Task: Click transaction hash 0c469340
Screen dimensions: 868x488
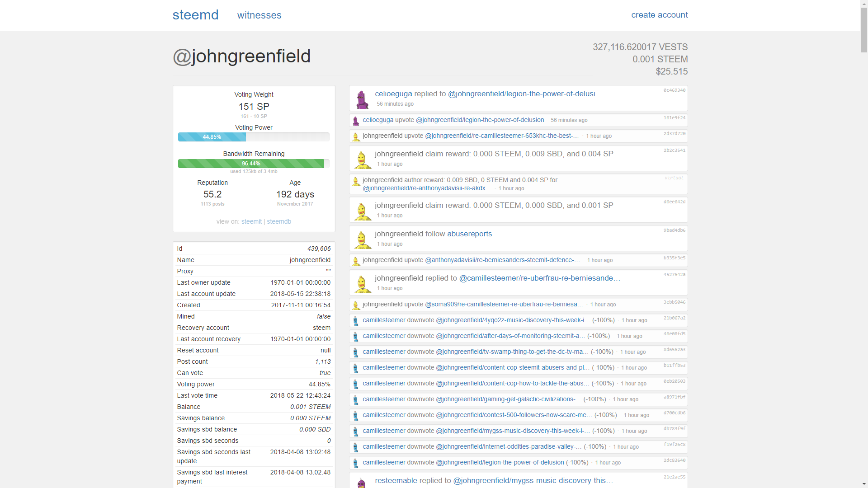Action: coord(674,90)
